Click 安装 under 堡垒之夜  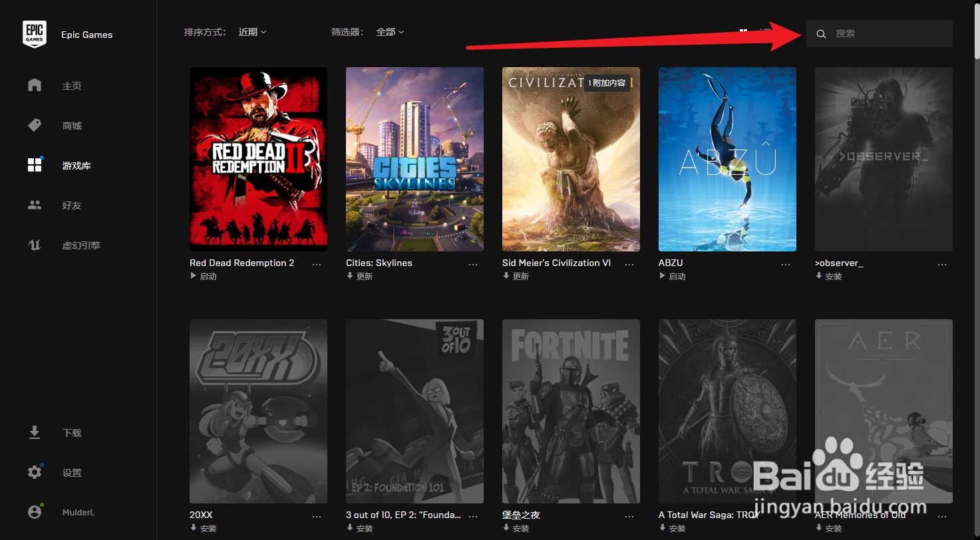point(516,528)
